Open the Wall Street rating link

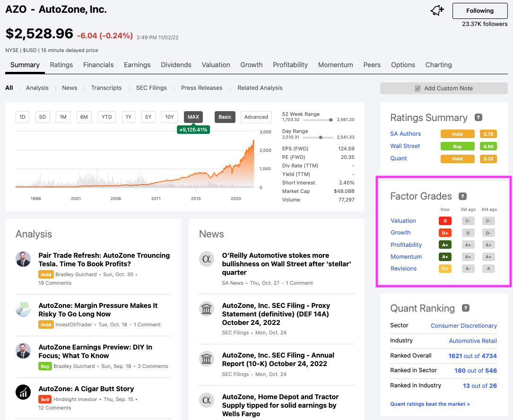(405, 146)
